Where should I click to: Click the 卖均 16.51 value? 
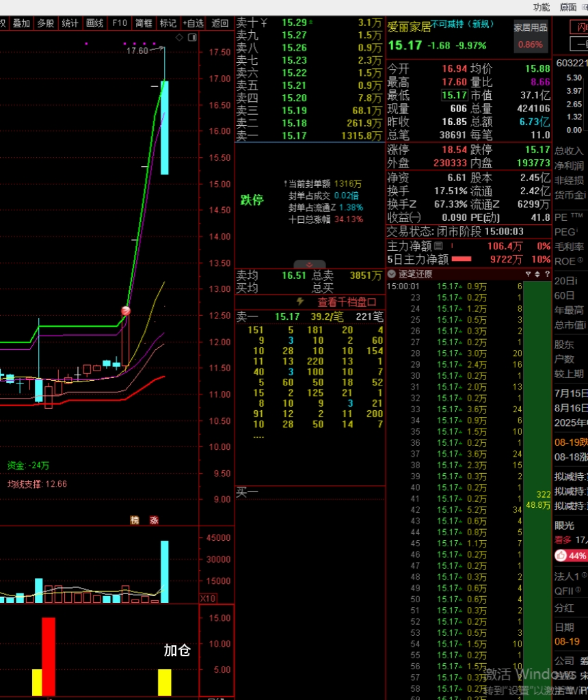294,275
